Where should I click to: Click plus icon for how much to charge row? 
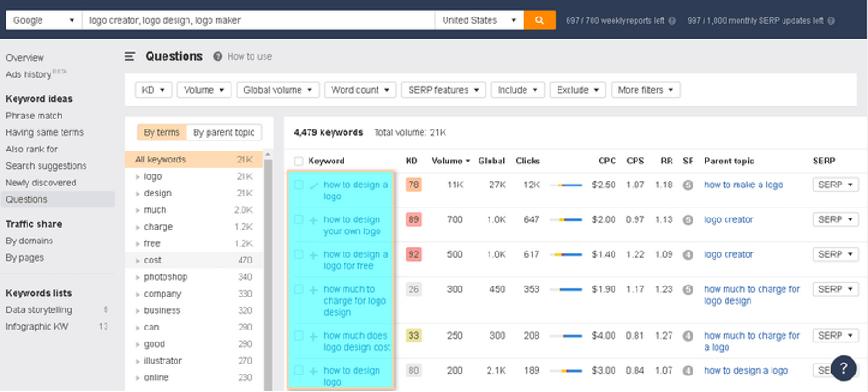[x=313, y=290]
